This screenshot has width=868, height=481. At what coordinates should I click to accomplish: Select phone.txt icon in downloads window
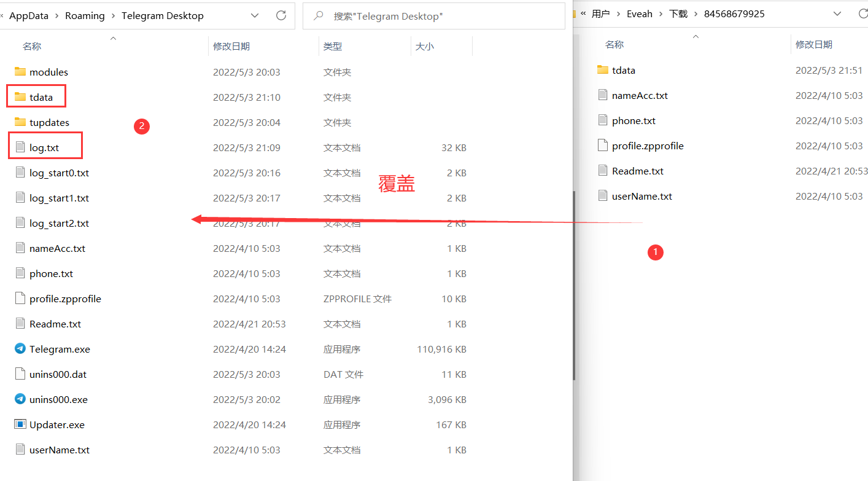tap(603, 120)
